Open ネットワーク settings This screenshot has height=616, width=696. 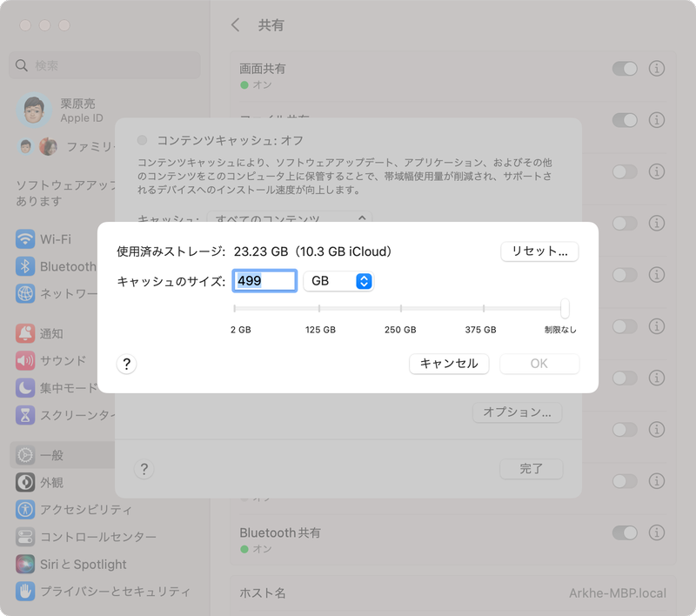tap(52, 294)
